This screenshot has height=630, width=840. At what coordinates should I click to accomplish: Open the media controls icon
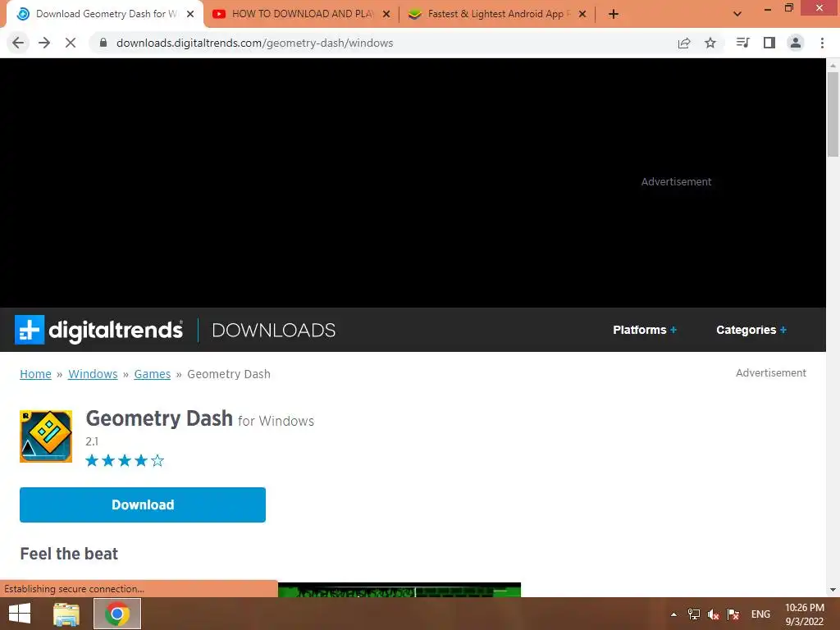[x=742, y=43]
